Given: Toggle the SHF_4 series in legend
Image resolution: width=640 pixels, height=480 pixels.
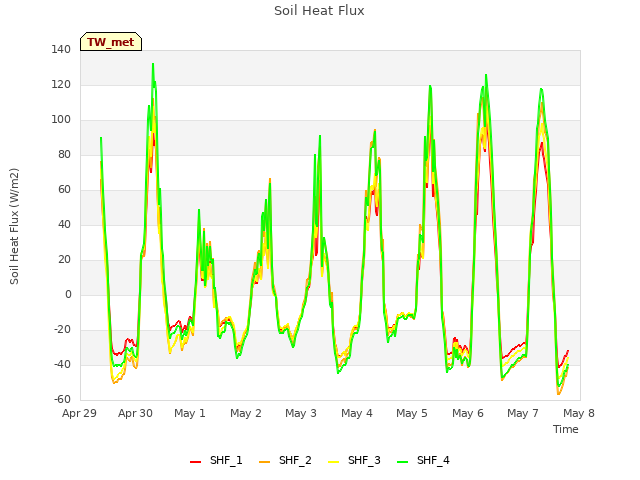Looking at the screenshot, I should pos(423,460).
